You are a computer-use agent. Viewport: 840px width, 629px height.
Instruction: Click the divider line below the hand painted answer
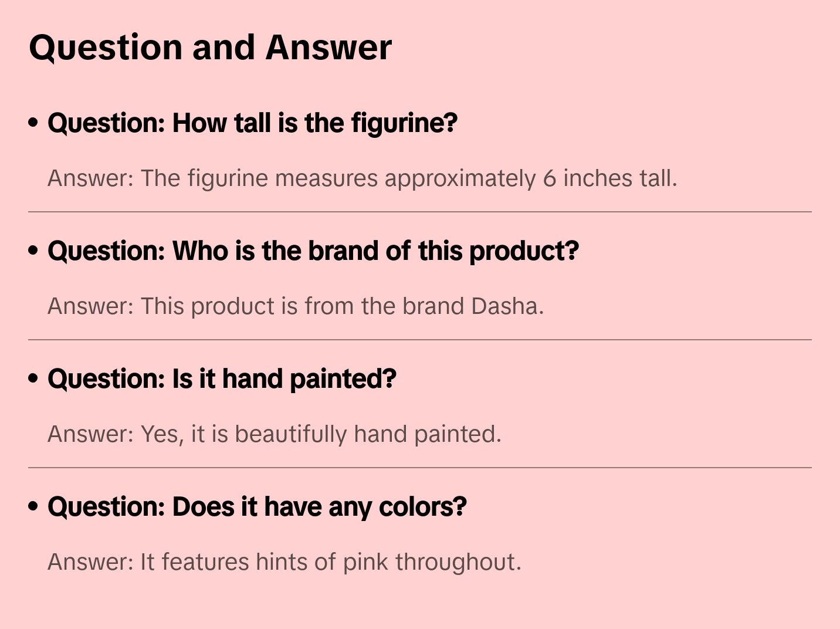point(420,468)
